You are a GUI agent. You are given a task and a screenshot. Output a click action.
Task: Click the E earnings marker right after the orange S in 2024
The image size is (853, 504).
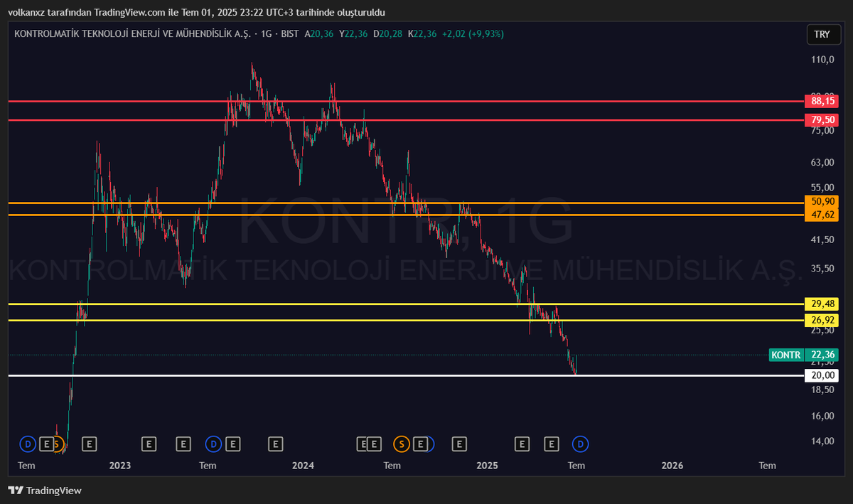click(421, 444)
